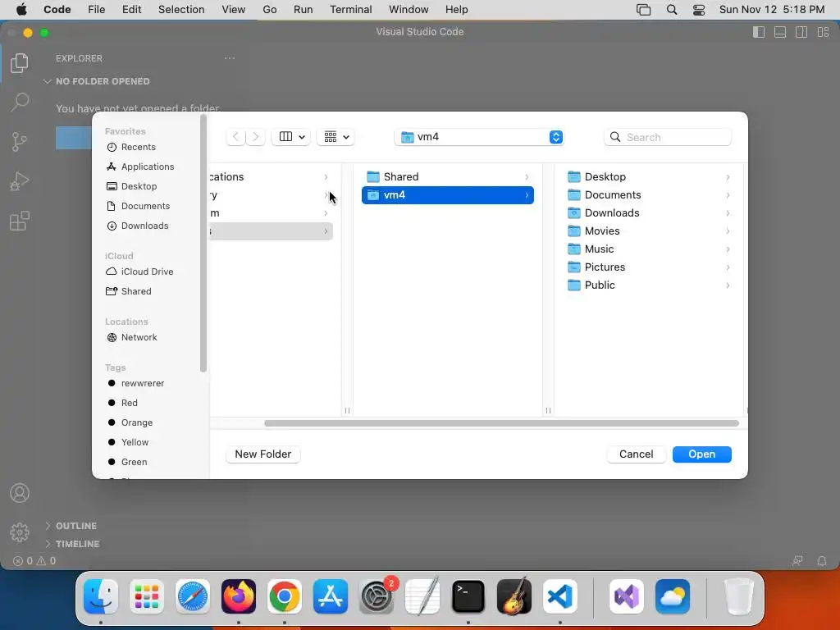The width and height of the screenshot is (840, 630).
Task: Open Spotlight search in the menu bar
Action: pos(671,10)
